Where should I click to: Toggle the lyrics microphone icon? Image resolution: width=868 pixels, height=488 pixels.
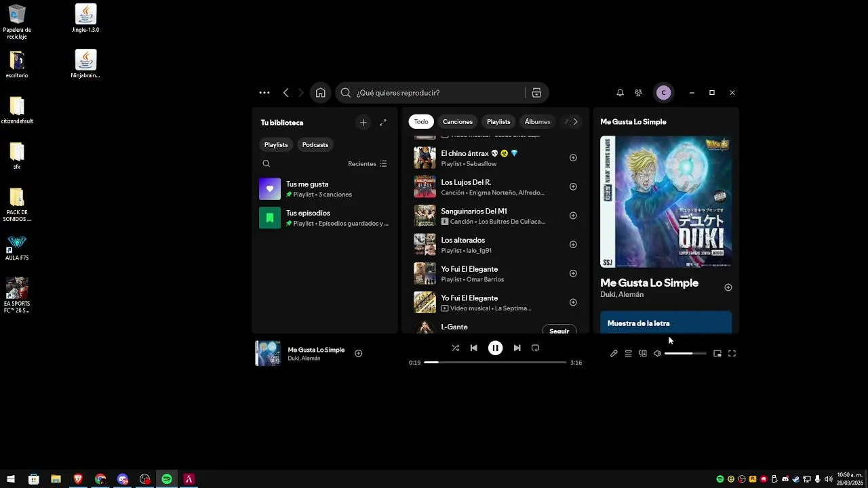point(614,353)
